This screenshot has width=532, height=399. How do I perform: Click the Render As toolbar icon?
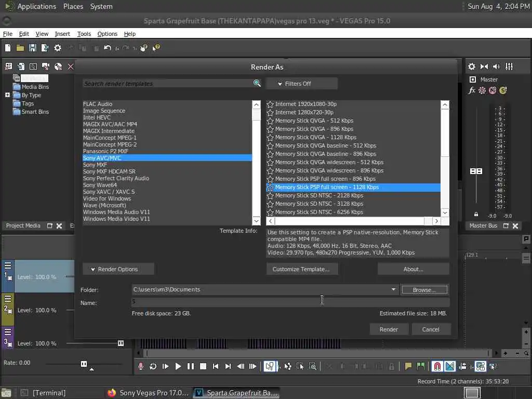tap(45, 48)
